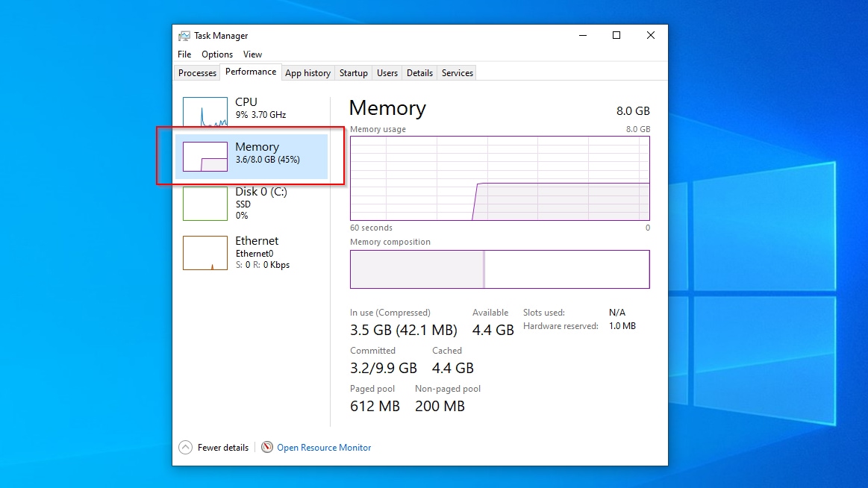The image size is (868, 488).
Task: Select the Memory graph thumbnail in sidebar
Action: [x=205, y=157]
